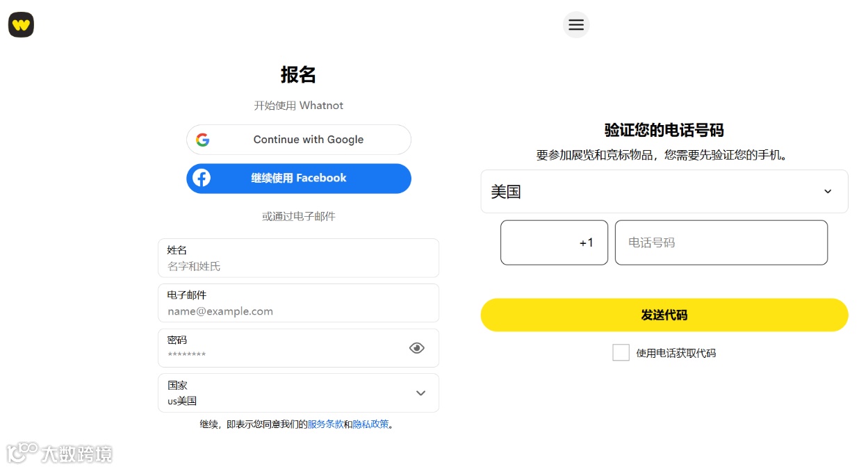Click the 报名 heading text

(299, 75)
